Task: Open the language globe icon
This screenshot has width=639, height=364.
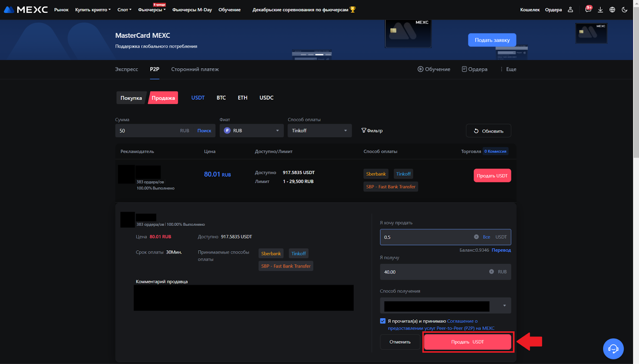Action: pos(612,10)
